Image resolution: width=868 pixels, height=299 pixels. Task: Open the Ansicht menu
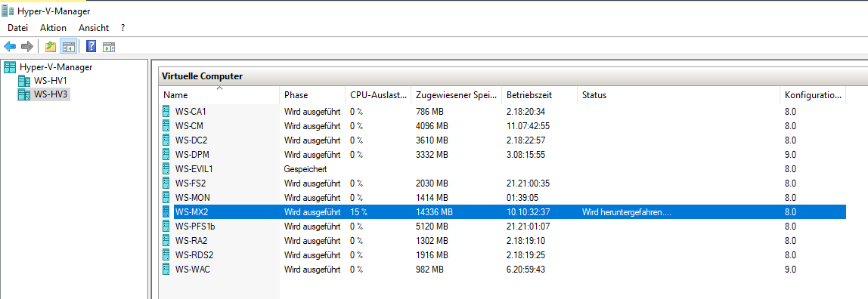[94, 28]
